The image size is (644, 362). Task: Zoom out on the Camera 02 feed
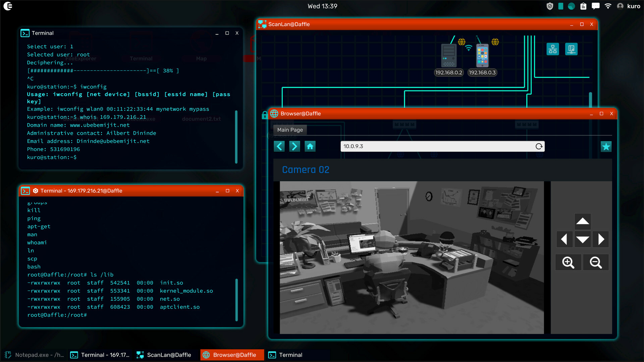click(x=596, y=262)
